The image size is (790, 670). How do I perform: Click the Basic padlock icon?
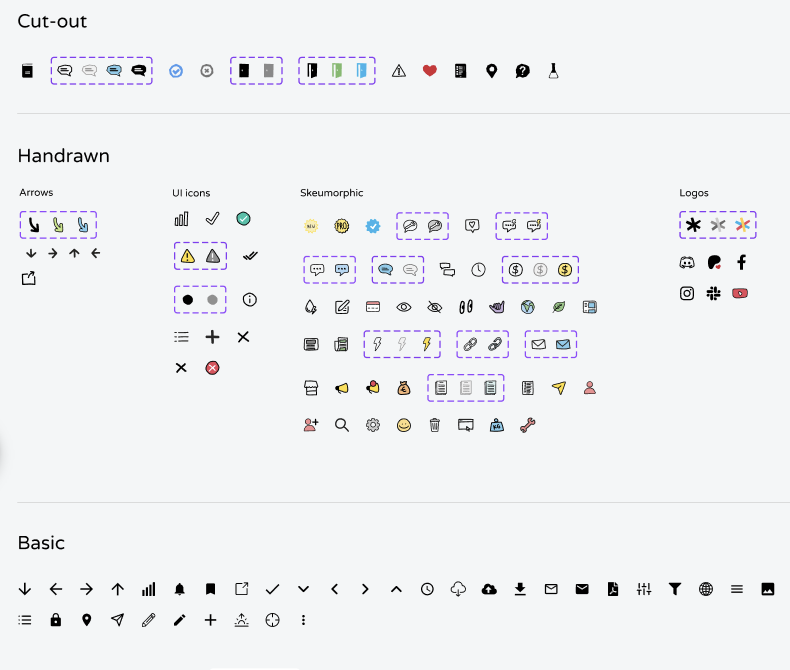56,620
